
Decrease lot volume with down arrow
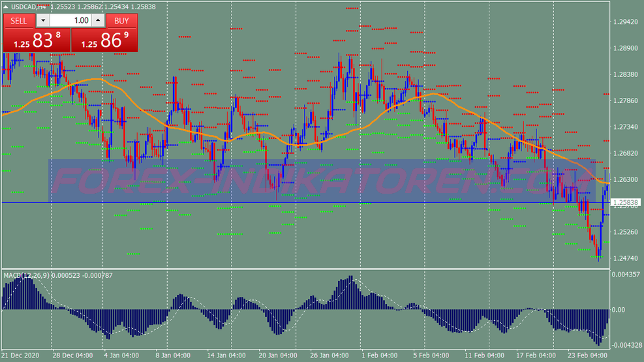[x=43, y=20]
